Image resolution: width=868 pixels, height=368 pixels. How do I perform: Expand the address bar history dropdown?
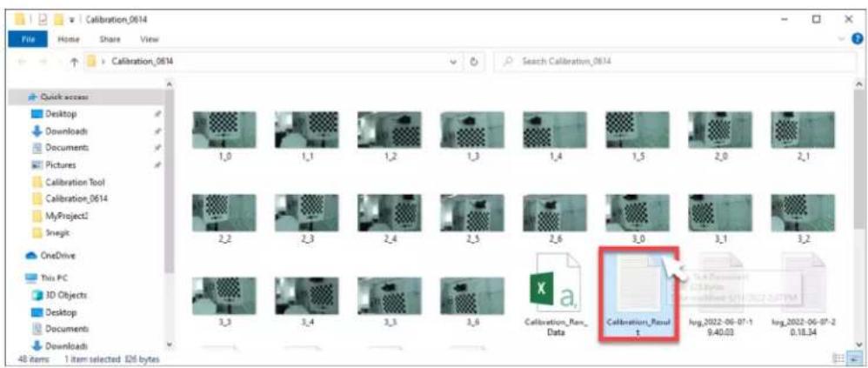click(x=455, y=62)
